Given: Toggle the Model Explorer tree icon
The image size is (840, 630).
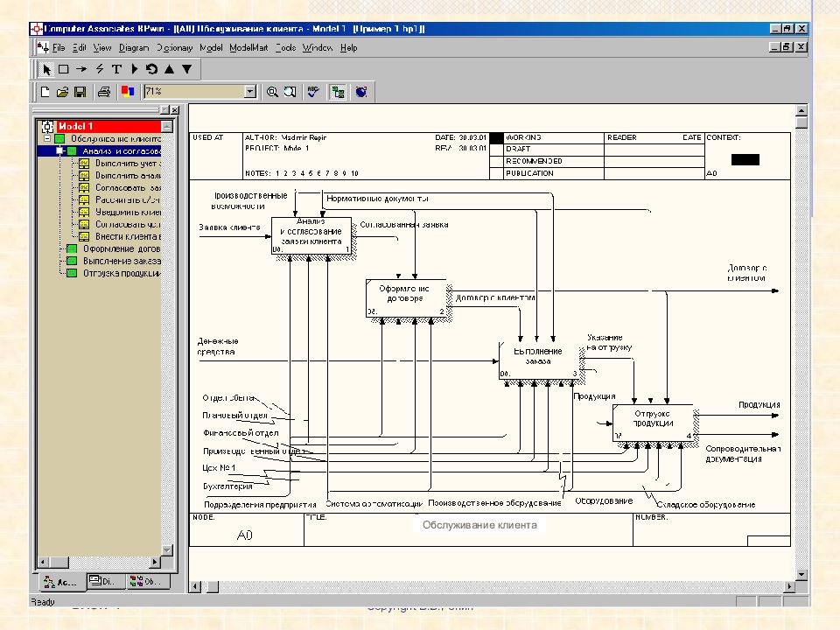Looking at the screenshot, I should 338,92.
